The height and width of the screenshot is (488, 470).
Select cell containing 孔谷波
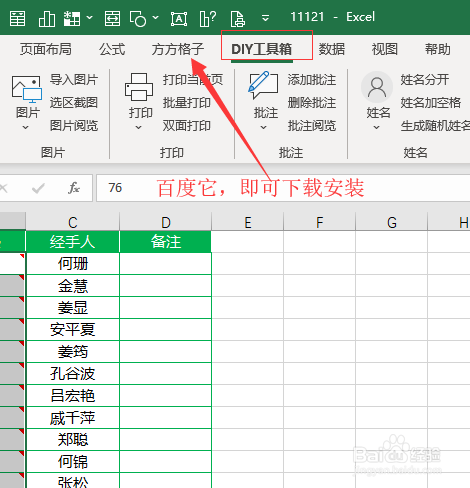pyautogui.click(x=73, y=374)
